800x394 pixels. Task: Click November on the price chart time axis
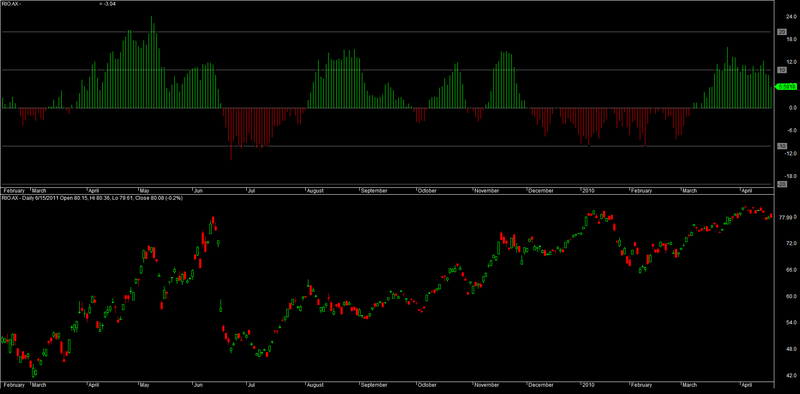tap(486, 384)
